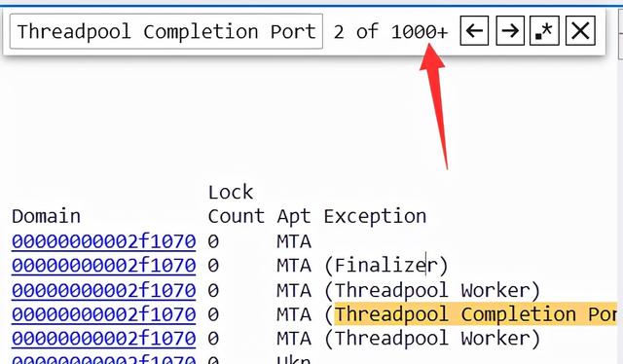Open the topmost domain link with empty exception
This screenshot has height=364, width=623.
pyautogui.click(x=104, y=241)
